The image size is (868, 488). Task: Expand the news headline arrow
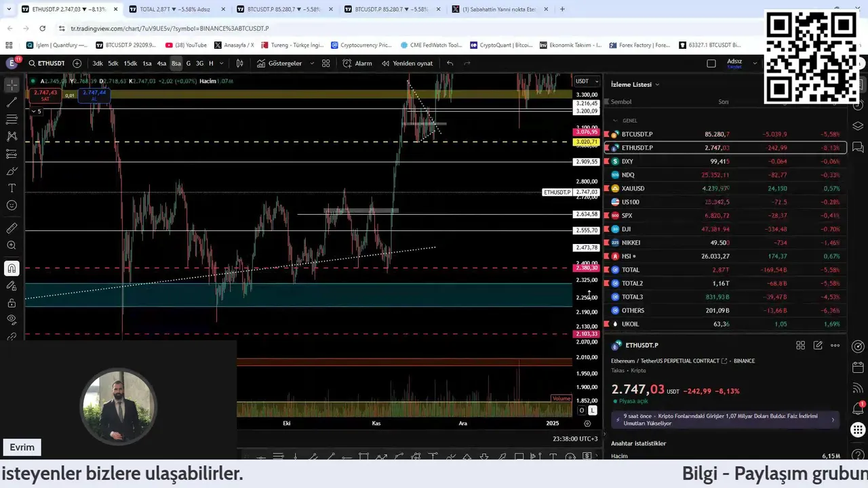point(833,420)
